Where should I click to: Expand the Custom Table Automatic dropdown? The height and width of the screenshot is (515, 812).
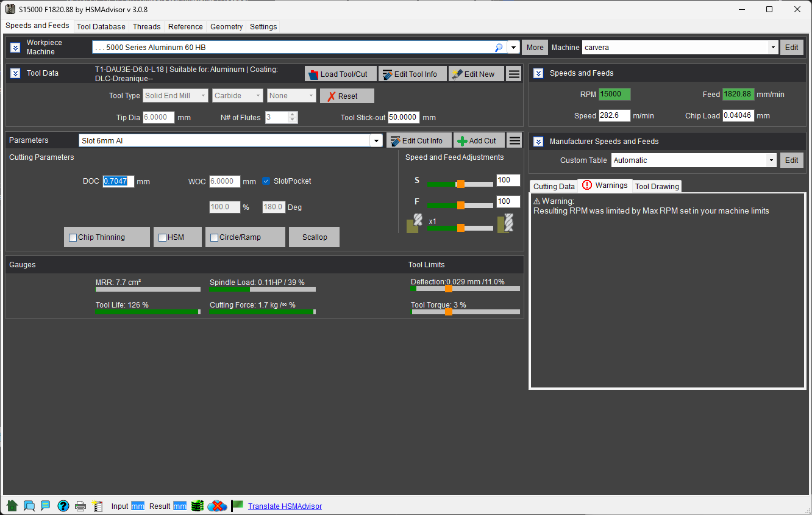pos(694,160)
